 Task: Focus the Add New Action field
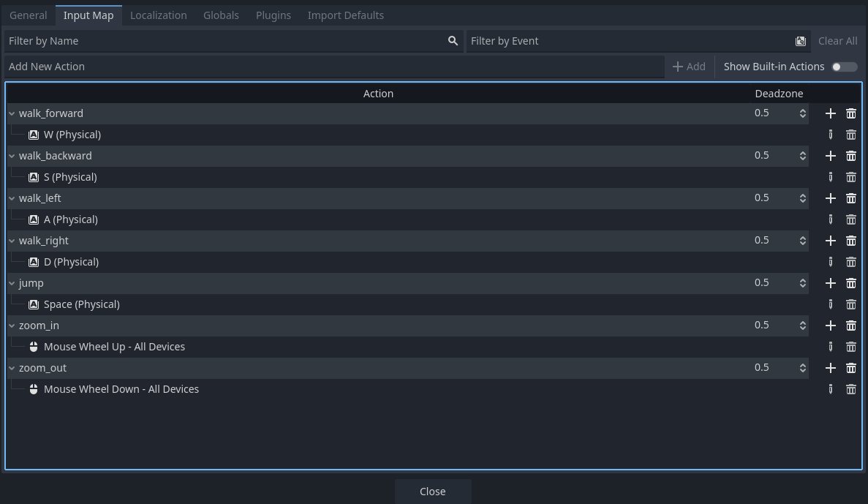point(334,67)
